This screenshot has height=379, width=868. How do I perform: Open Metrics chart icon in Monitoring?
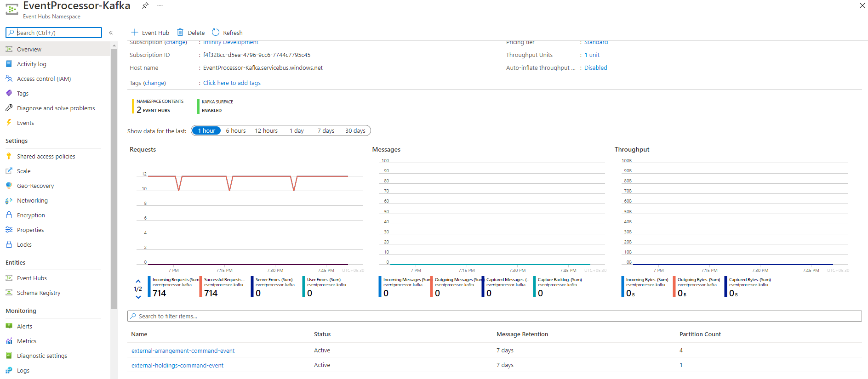click(x=9, y=341)
